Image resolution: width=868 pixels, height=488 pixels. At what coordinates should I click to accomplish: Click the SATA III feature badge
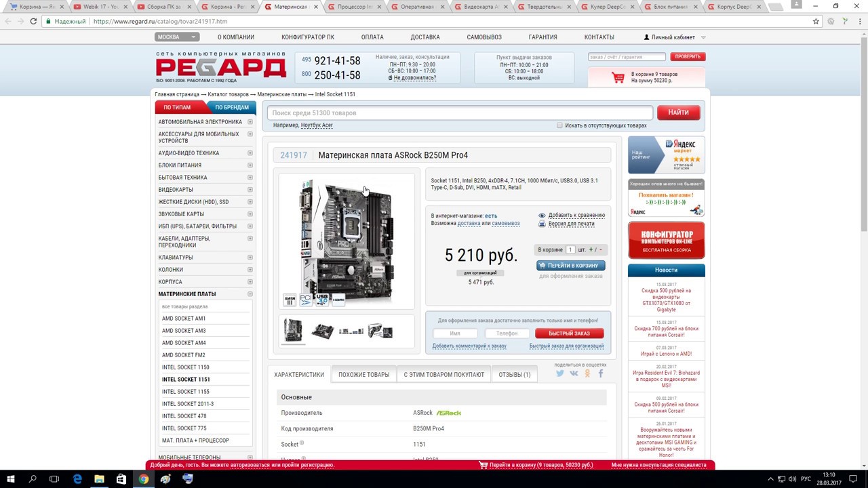tap(290, 300)
